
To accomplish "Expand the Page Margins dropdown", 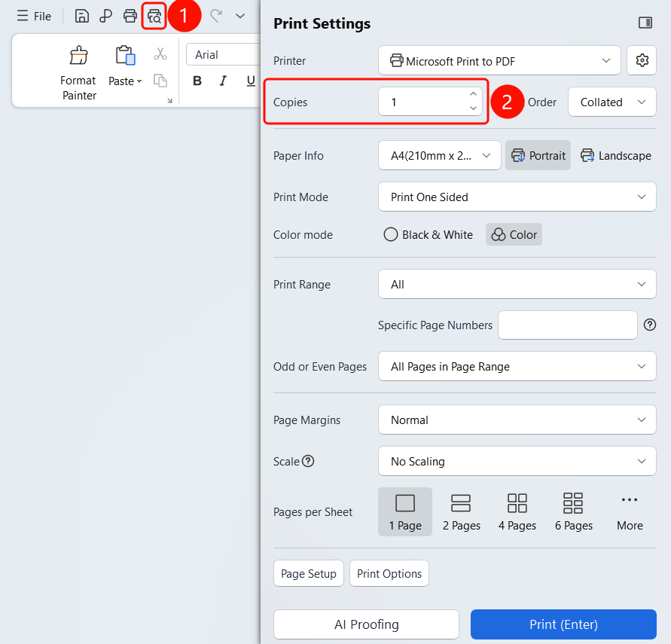I will tap(517, 420).
